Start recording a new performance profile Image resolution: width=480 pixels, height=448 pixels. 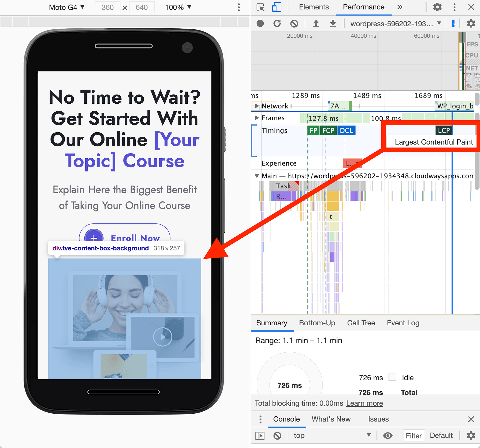click(260, 23)
